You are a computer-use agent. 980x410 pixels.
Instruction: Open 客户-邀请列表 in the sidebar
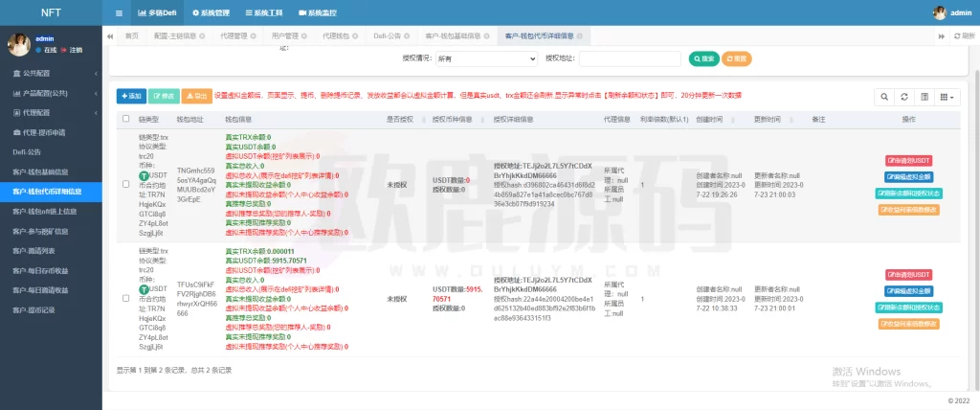click(51, 251)
